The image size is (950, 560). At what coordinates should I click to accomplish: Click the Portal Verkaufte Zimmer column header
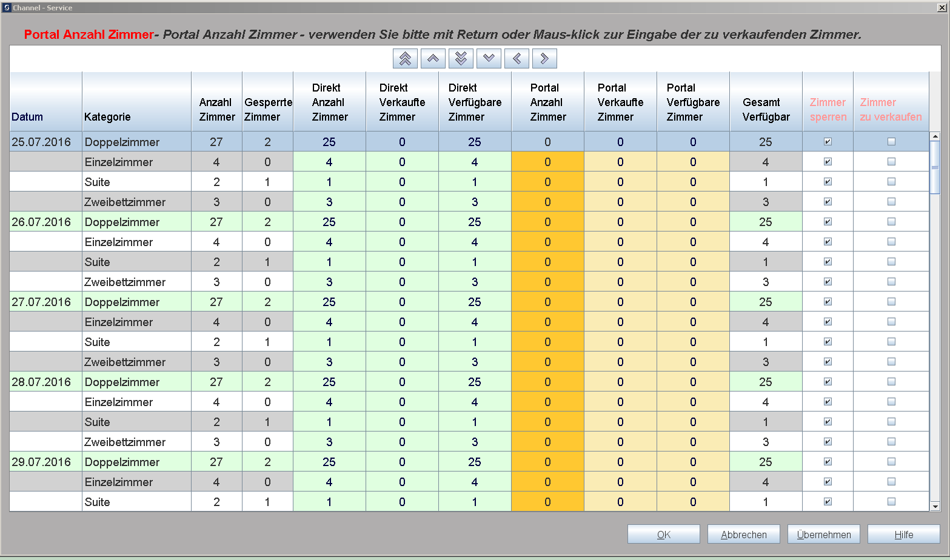tap(620, 102)
